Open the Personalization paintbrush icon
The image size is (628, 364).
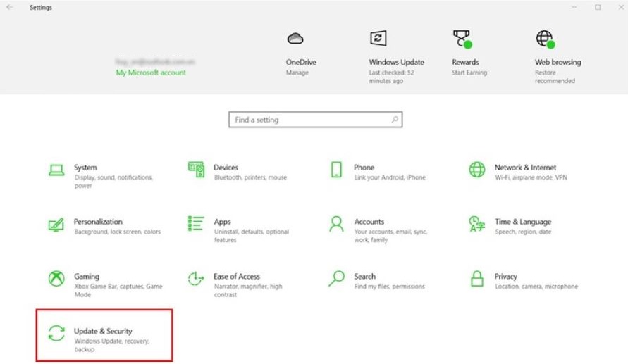56,225
